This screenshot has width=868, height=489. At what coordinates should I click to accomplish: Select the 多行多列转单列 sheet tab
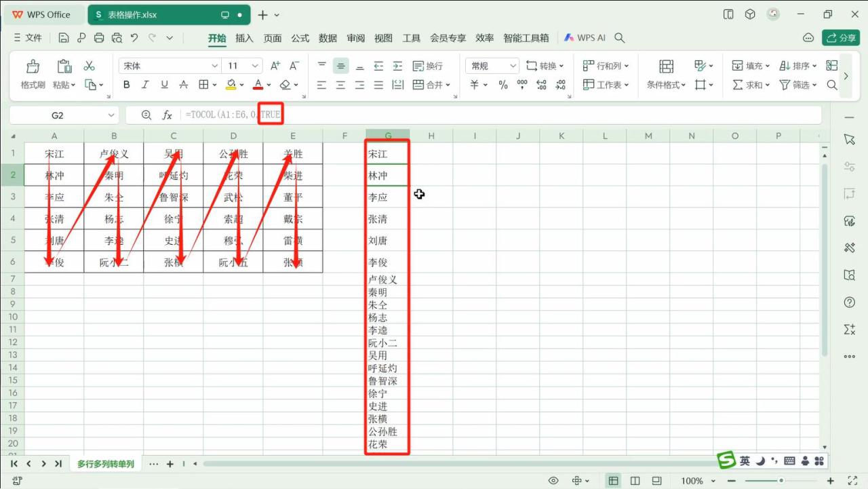105,464
